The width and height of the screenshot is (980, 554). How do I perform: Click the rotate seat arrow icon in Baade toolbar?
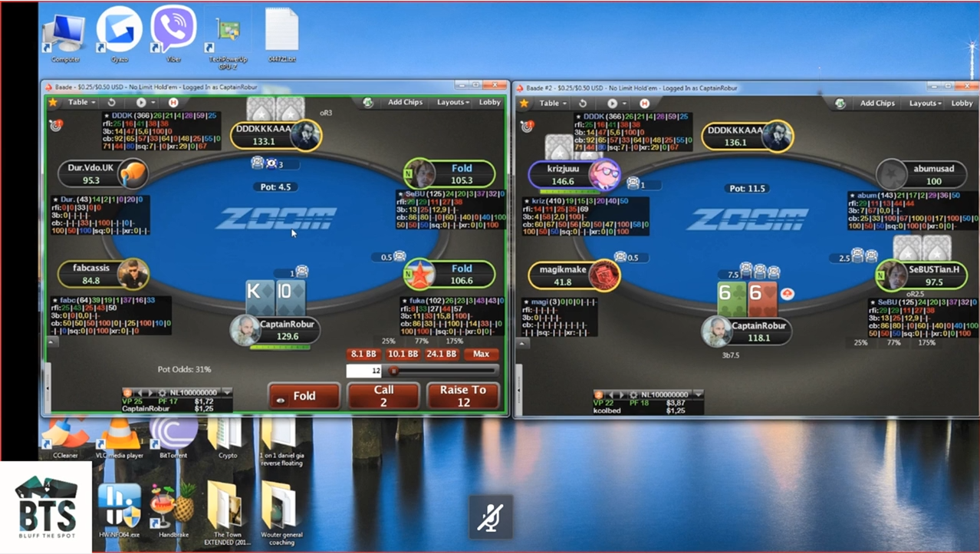pos(111,102)
